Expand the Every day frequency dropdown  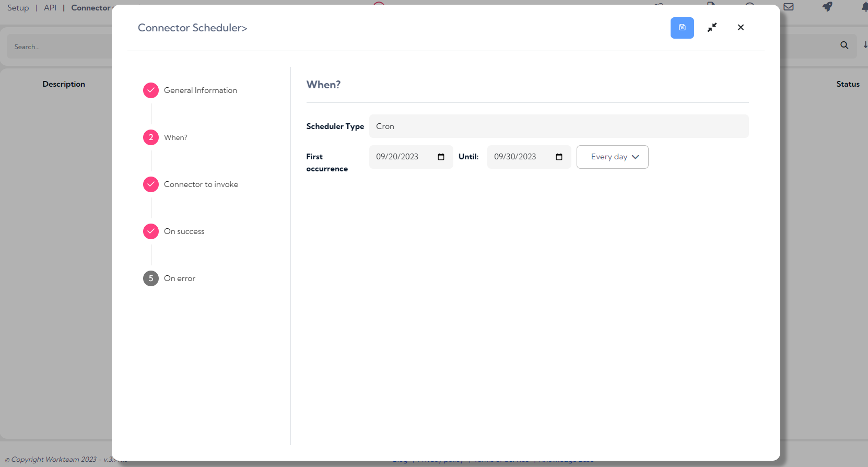coord(612,157)
